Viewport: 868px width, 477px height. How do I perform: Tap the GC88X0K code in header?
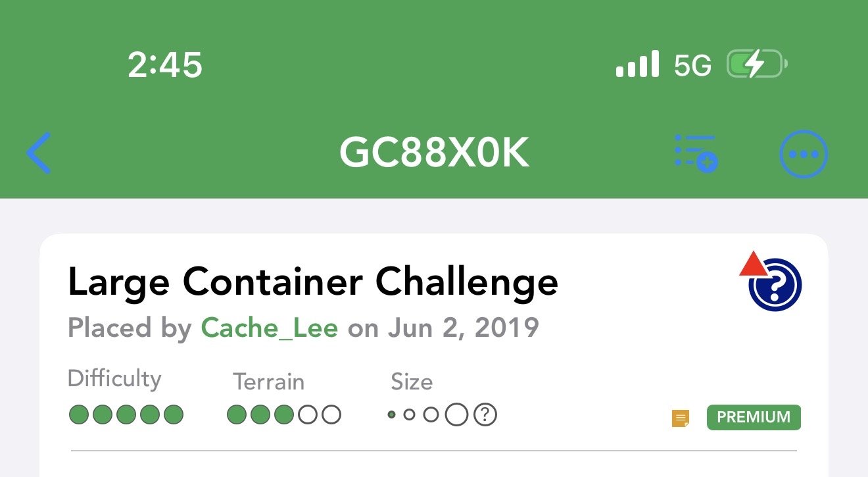(434, 154)
